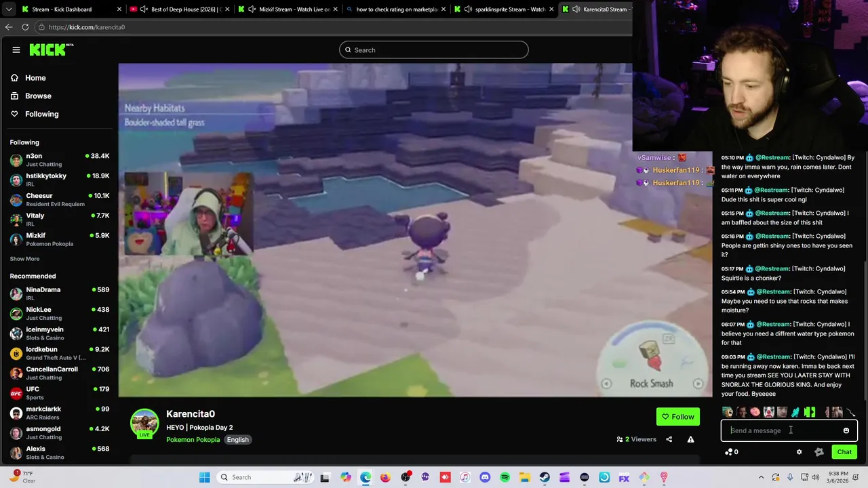Open the Kick hamburger menu

coord(16,49)
